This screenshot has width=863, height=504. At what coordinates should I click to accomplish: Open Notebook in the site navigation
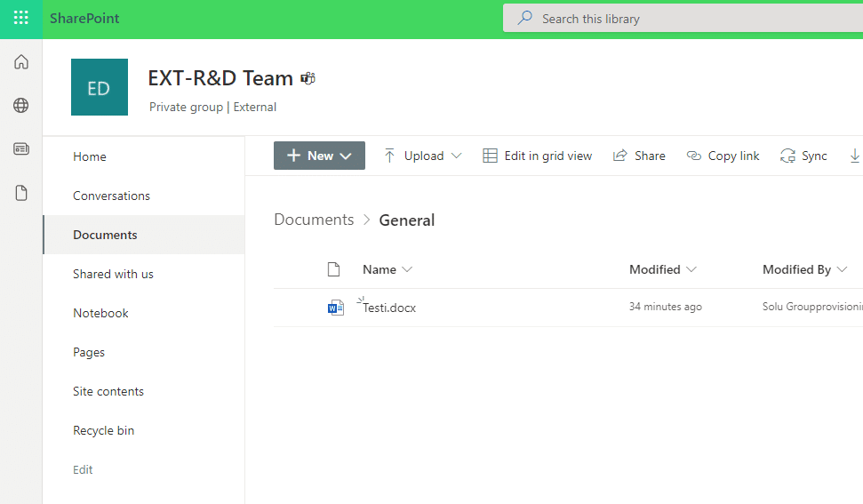coord(100,313)
